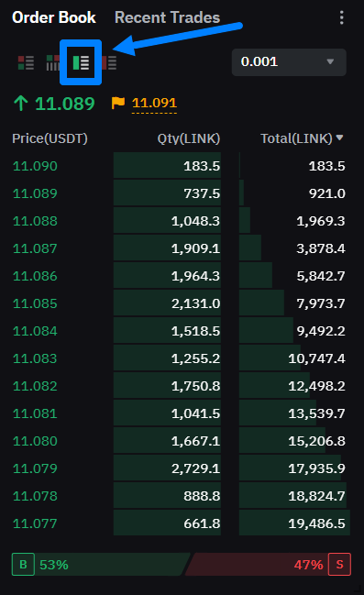Select bid price 11.083

pos(35,358)
